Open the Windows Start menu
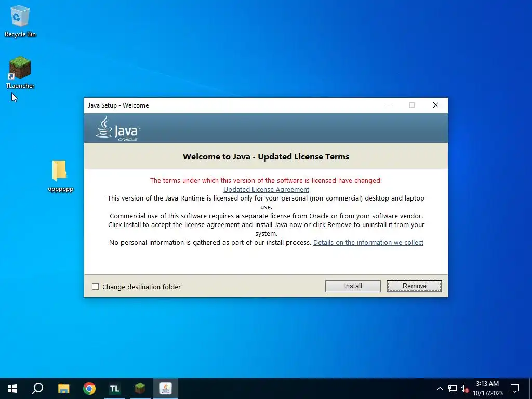 (x=12, y=389)
